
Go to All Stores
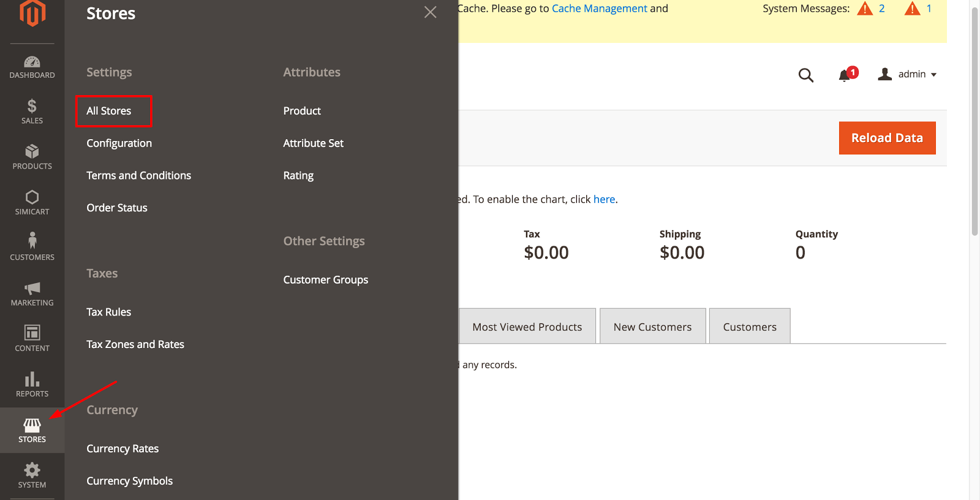point(109,111)
